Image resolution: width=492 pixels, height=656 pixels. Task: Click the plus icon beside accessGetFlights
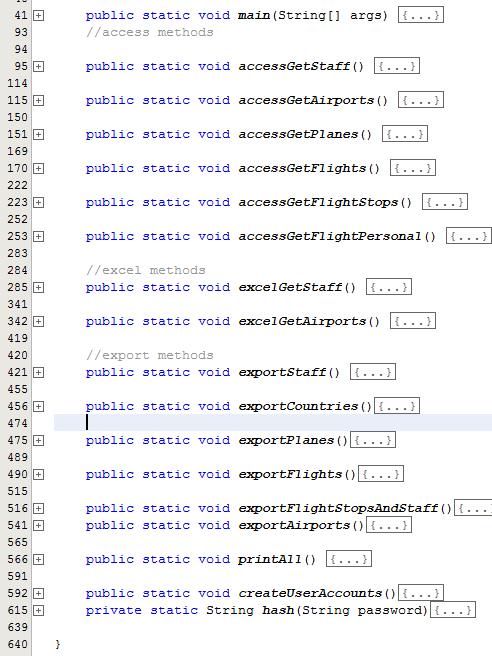click(x=38, y=168)
